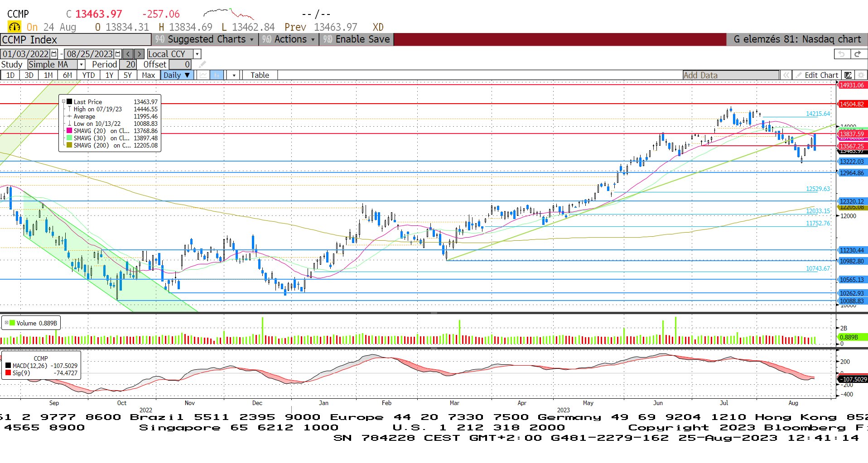Image resolution: width=868 pixels, height=463 pixels.
Task: Click the 14931.06 red price level label
Action: (x=852, y=85)
